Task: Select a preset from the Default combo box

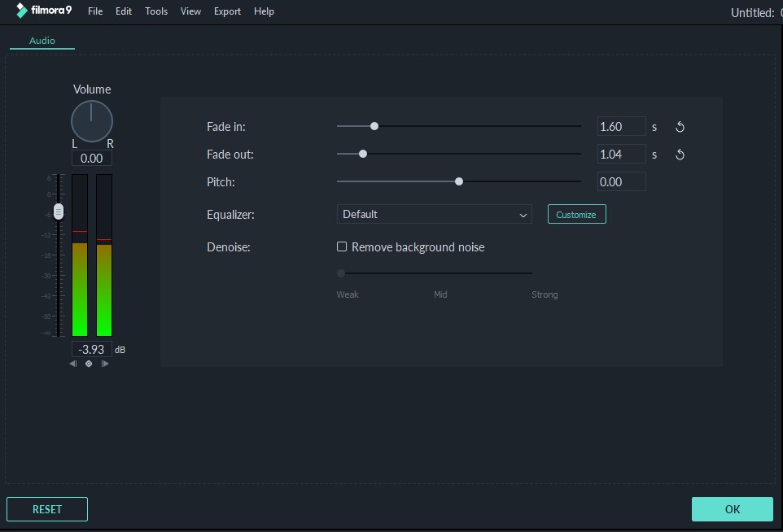Action: 434,214
